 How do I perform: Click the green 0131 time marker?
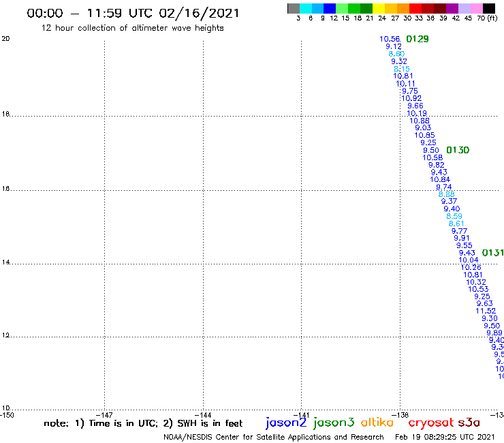(x=492, y=253)
